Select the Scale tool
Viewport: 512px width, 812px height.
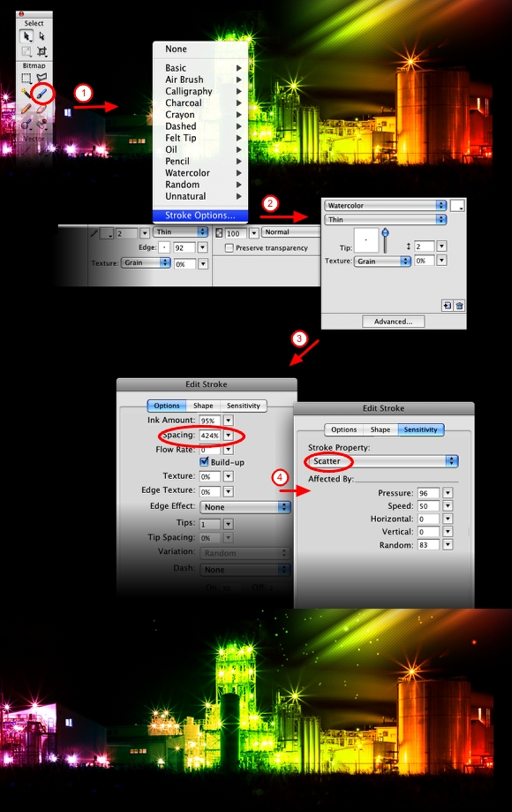pyautogui.click(x=26, y=51)
